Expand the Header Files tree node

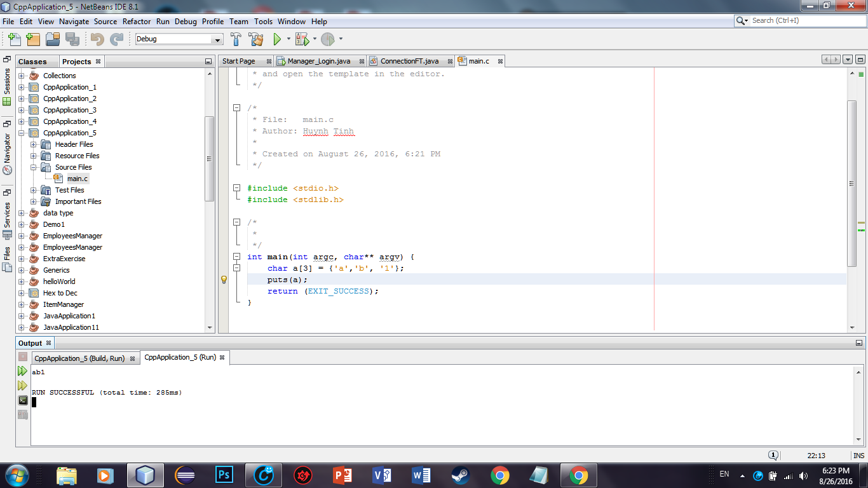[x=33, y=144]
